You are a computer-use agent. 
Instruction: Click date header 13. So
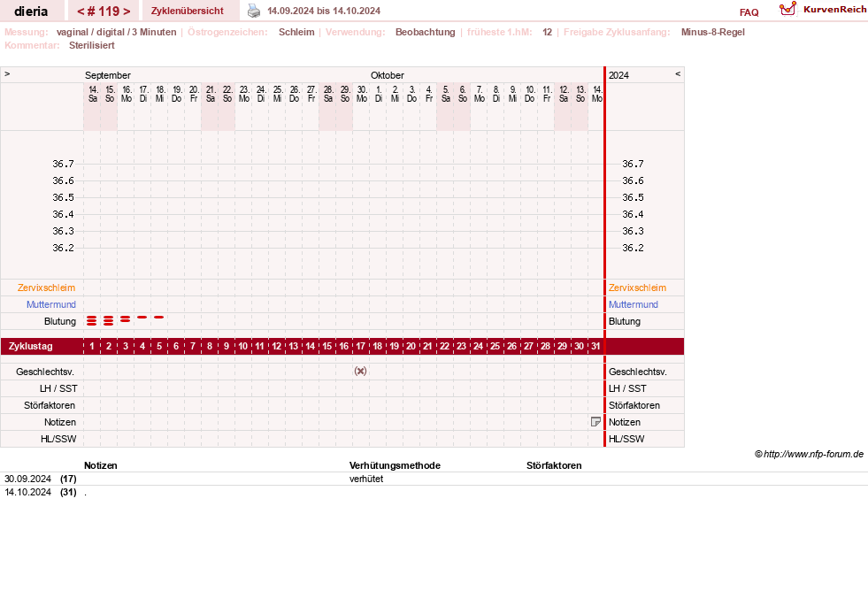coord(580,94)
